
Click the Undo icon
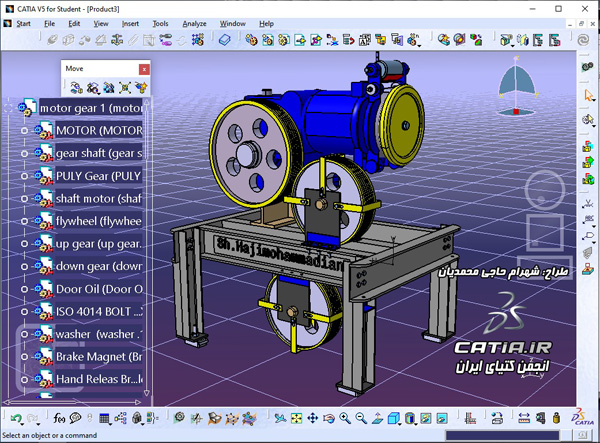pyautogui.click(x=16, y=418)
